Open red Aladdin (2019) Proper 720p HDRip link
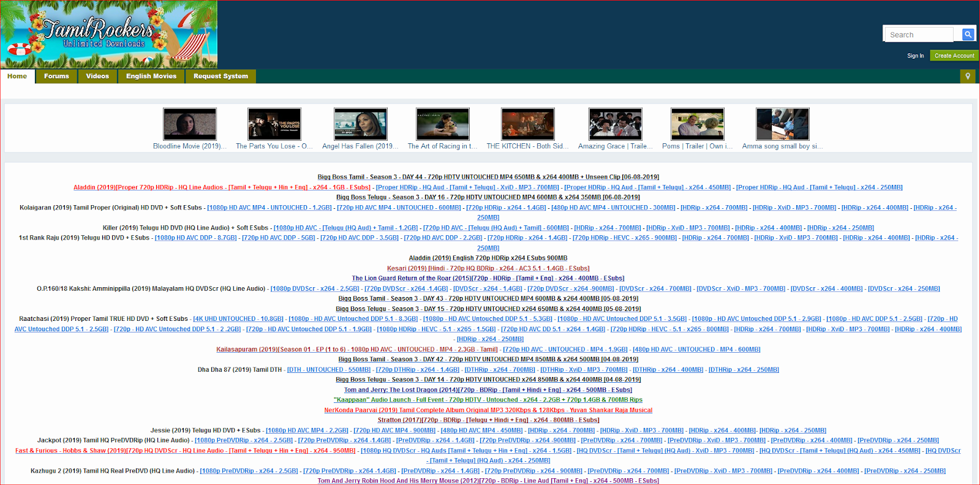 pos(222,187)
